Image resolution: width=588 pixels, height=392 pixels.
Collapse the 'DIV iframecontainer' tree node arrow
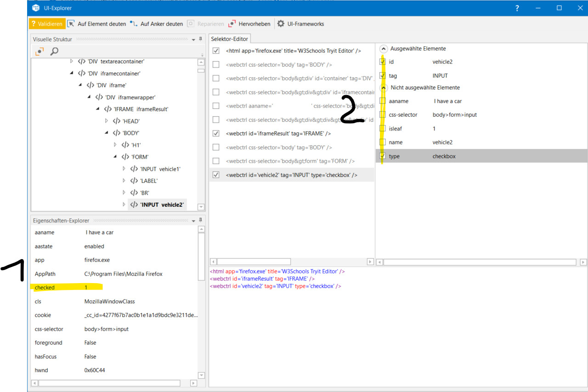pyautogui.click(x=71, y=73)
